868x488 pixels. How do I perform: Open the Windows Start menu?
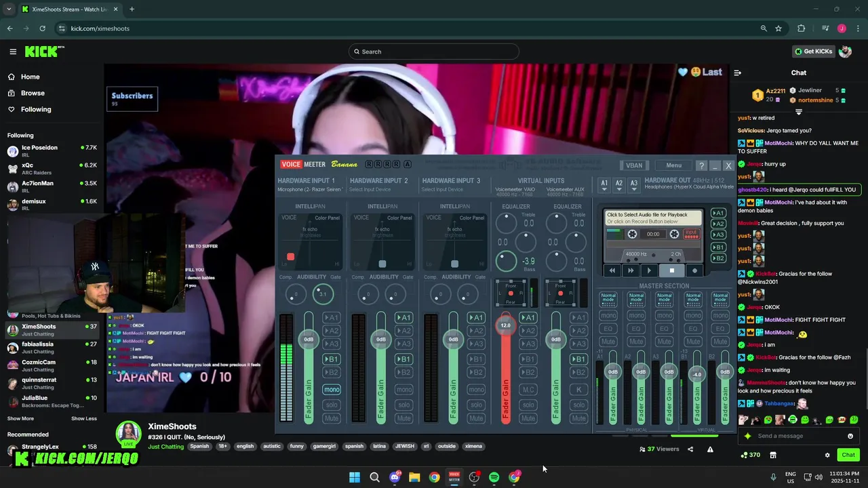(x=355, y=477)
